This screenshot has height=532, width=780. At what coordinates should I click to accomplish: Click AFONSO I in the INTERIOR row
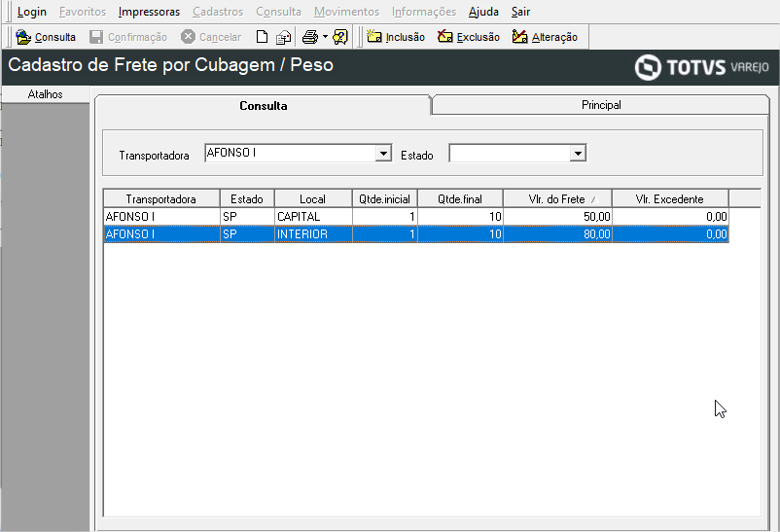pyautogui.click(x=161, y=233)
